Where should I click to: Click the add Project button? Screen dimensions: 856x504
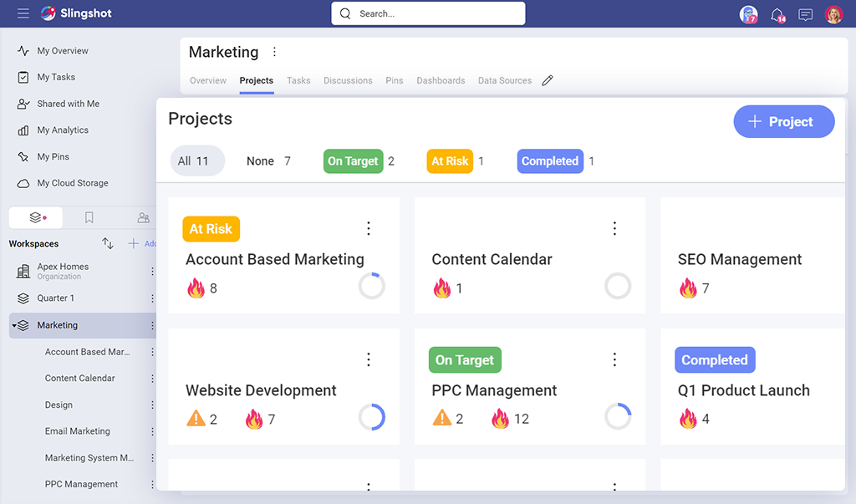(x=783, y=122)
